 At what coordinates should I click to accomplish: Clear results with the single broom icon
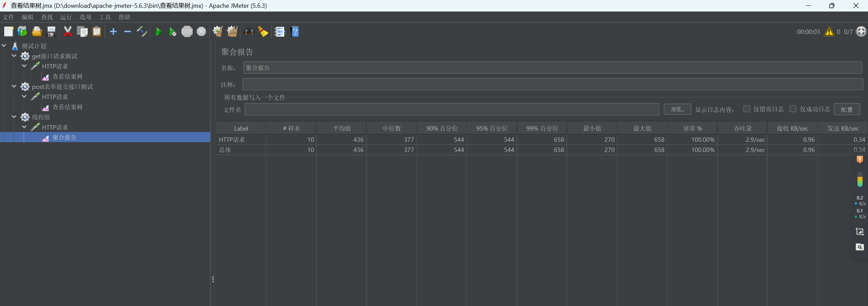point(218,32)
